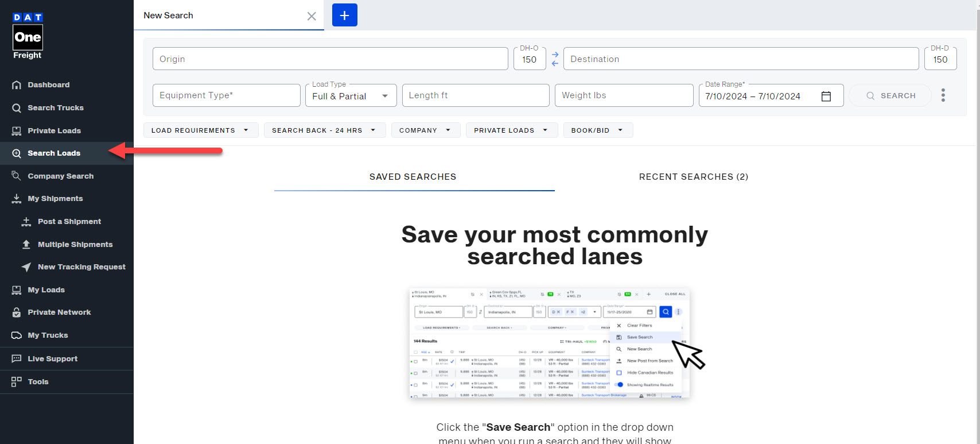This screenshot has height=444, width=980.
Task: Close the New Search tab
Action: (312, 16)
